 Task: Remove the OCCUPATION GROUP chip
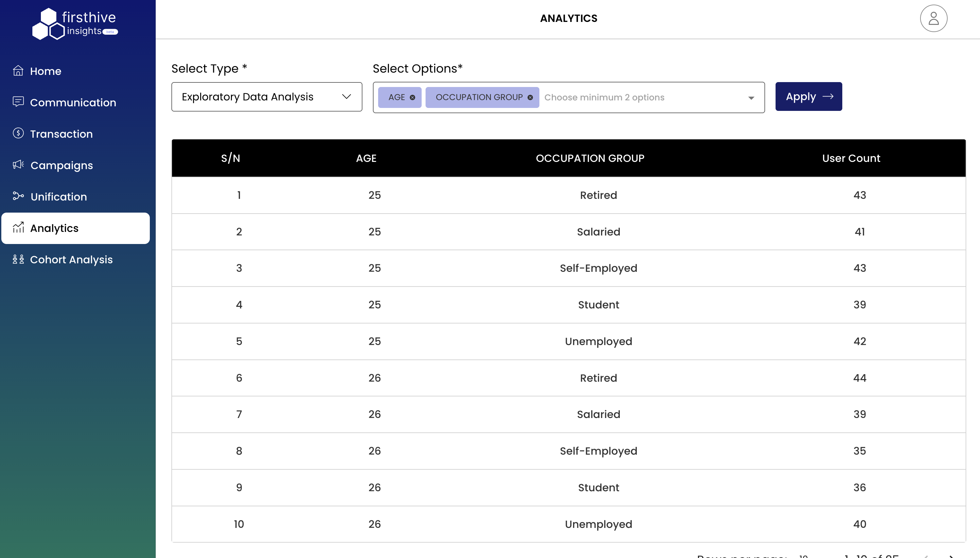click(x=530, y=97)
